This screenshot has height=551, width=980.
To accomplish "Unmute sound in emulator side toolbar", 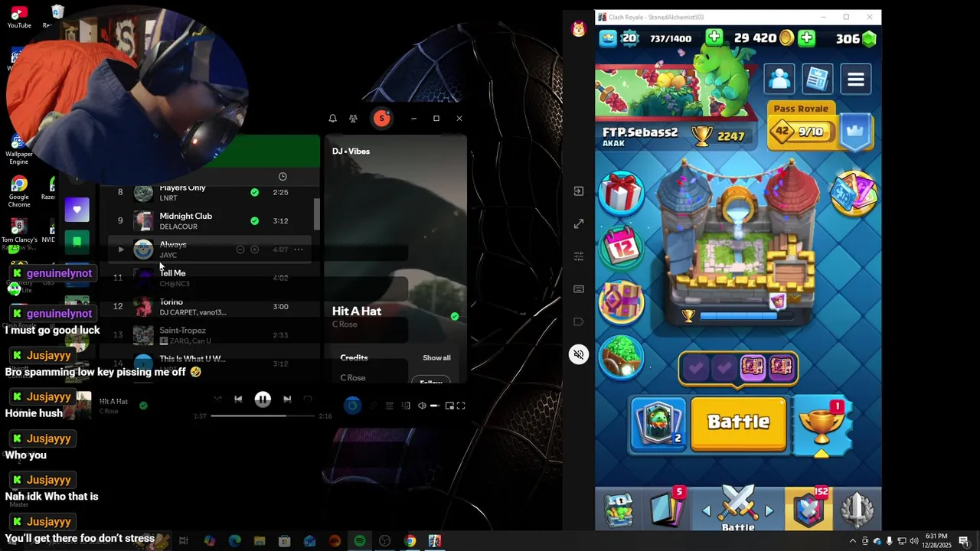I will [x=579, y=354].
